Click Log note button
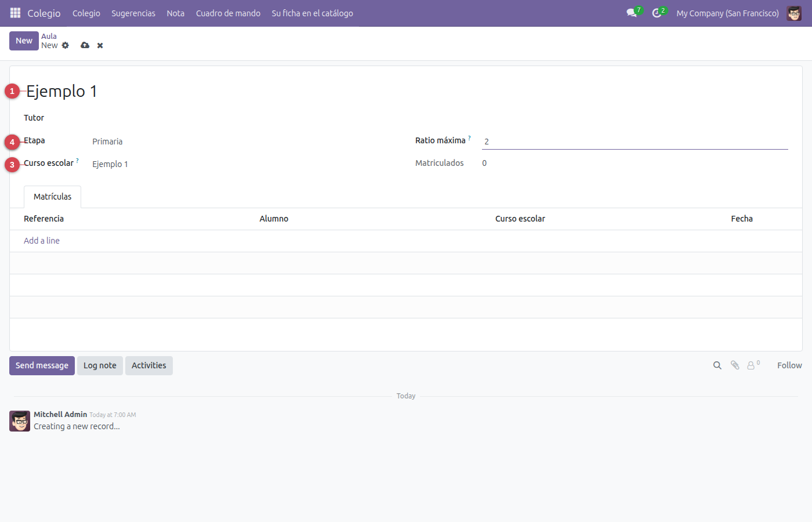Image resolution: width=812 pixels, height=522 pixels. tap(100, 365)
